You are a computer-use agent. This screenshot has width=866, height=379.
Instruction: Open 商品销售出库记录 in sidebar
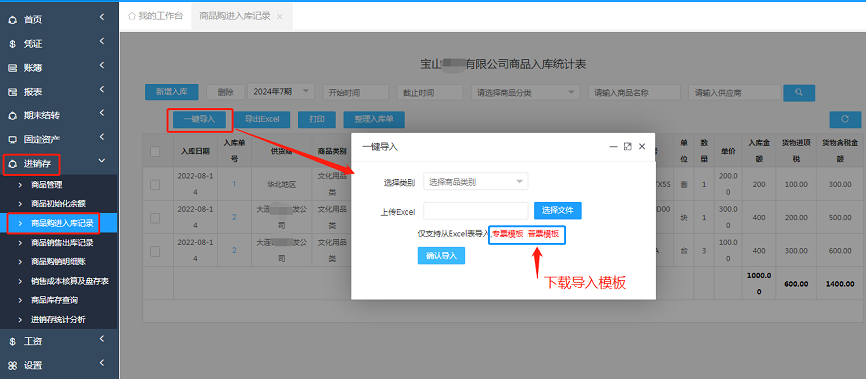click(62, 243)
